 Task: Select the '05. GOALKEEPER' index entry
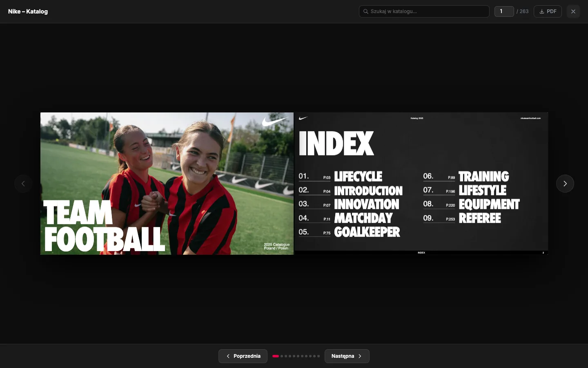pos(349,232)
